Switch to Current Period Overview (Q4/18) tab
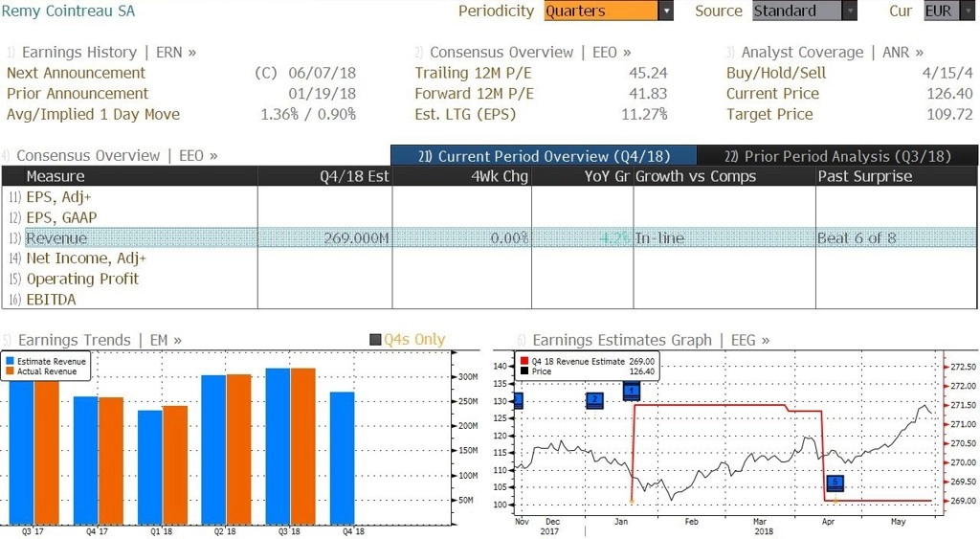 [544, 156]
